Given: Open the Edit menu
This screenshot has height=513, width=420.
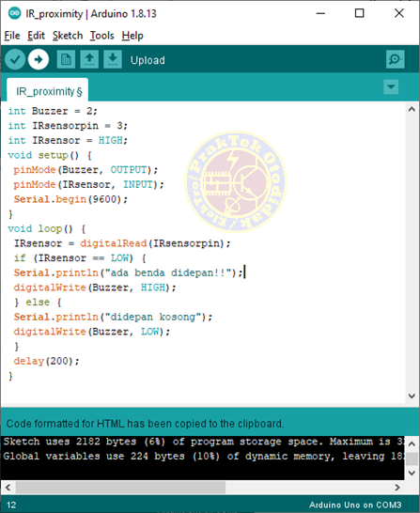Looking at the screenshot, I should 36,36.
